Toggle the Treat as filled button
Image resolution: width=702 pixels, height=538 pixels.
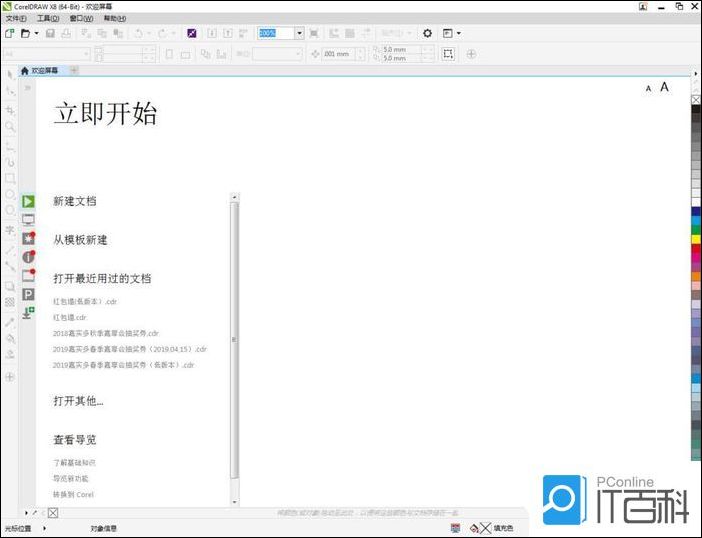coord(448,54)
